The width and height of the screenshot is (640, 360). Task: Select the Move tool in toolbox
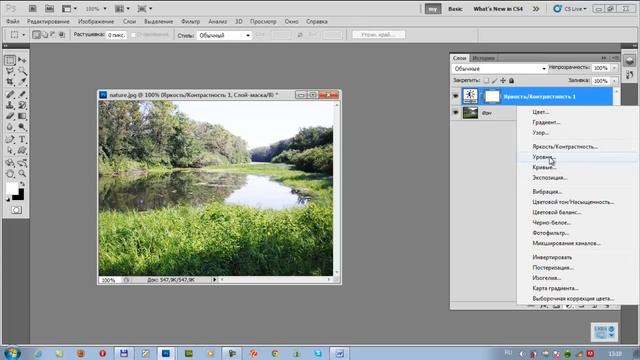22,60
